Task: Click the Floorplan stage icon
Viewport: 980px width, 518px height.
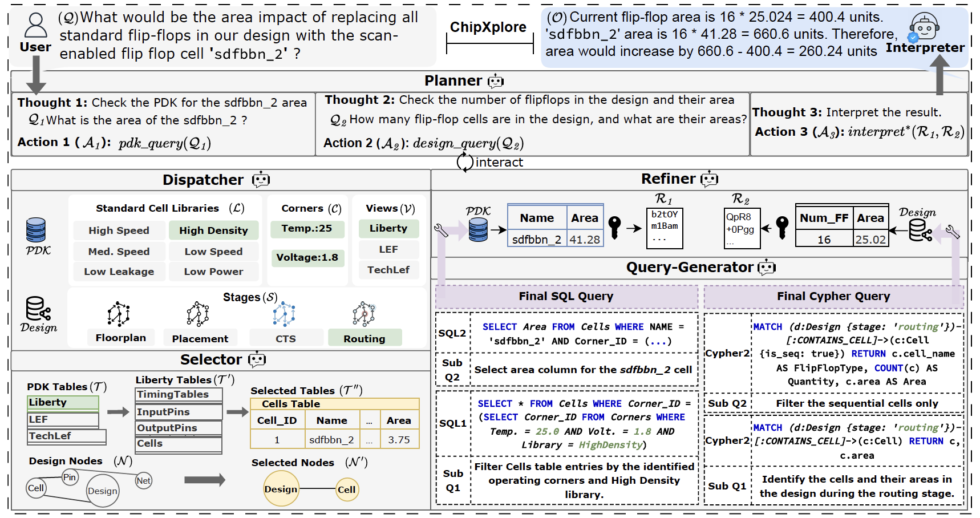Action: [x=119, y=314]
